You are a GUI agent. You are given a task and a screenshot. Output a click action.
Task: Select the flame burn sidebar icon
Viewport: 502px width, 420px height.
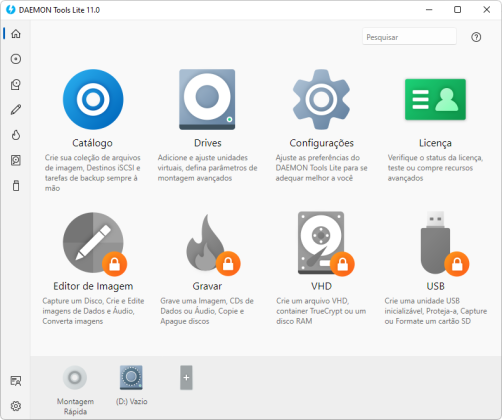click(16, 135)
